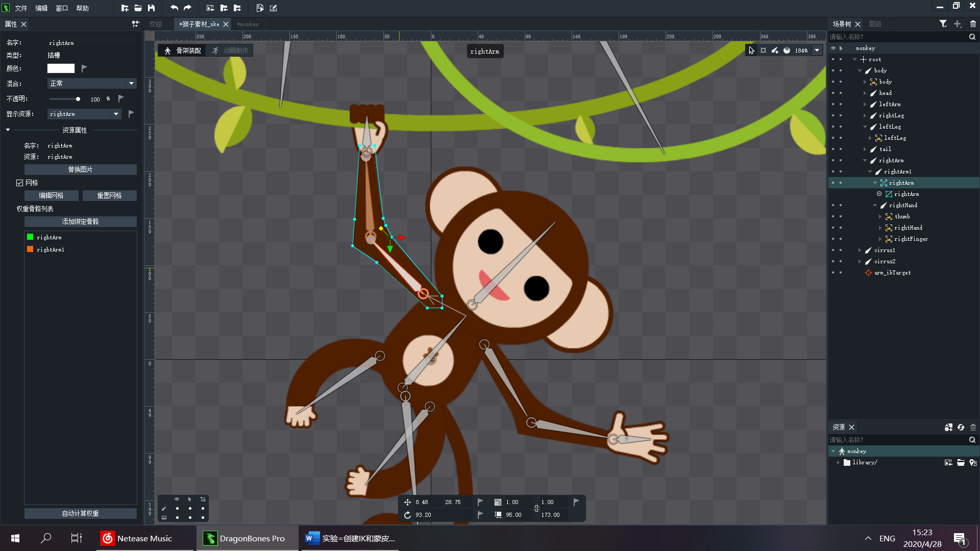Click the trash icon in scene tree
The height and width of the screenshot is (551, 980).
(x=973, y=24)
